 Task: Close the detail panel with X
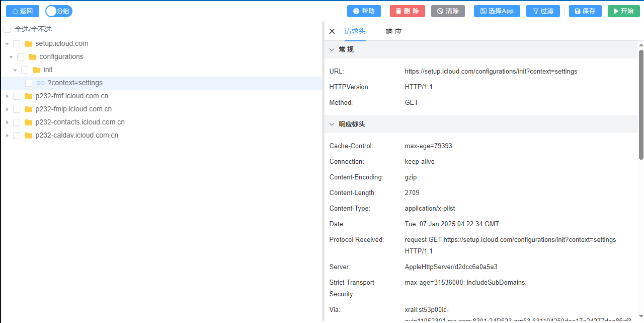[332, 31]
